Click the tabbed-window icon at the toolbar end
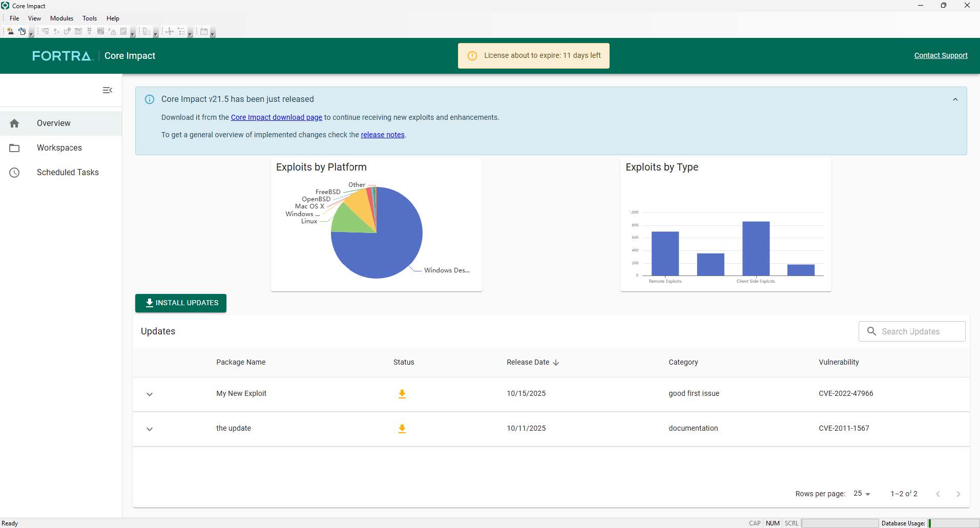This screenshot has width=980, height=528. 204,31
